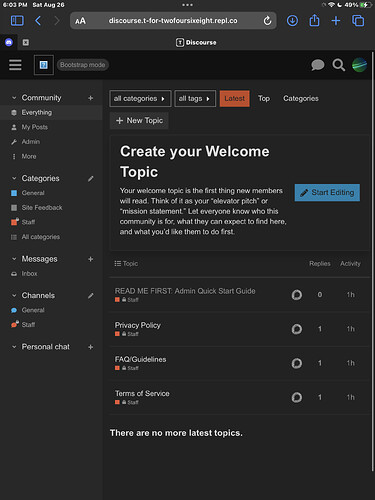Viewport: 375px width, 500px height.
Task: Toggle the hamburger sidebar menu
Action: tap(15, 65)
